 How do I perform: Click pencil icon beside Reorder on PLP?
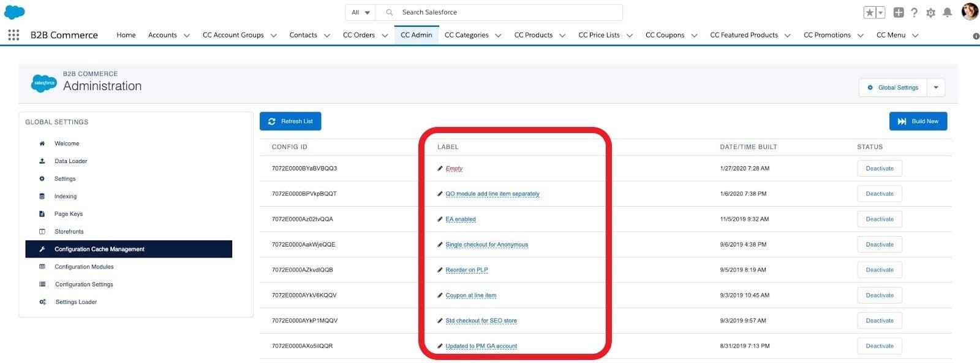[440, 270]
